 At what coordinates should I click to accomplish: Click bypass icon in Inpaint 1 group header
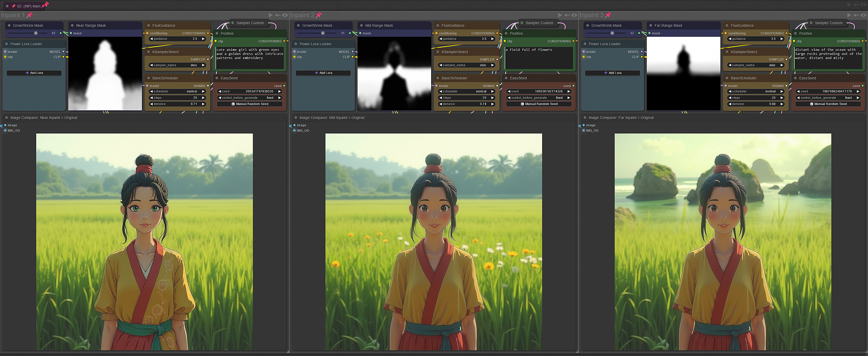point(278,15)
